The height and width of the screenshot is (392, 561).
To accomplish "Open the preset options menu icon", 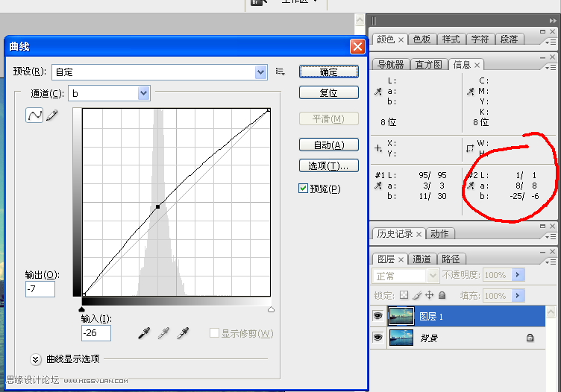I will coord(280,72).
